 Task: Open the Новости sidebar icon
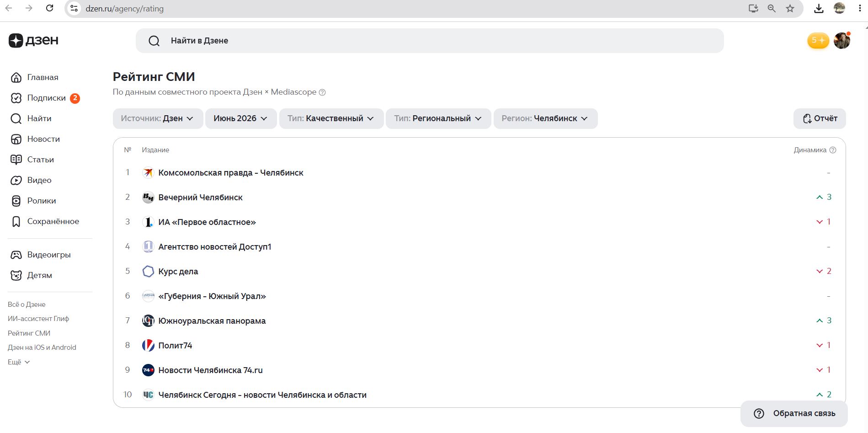(16, 139)
